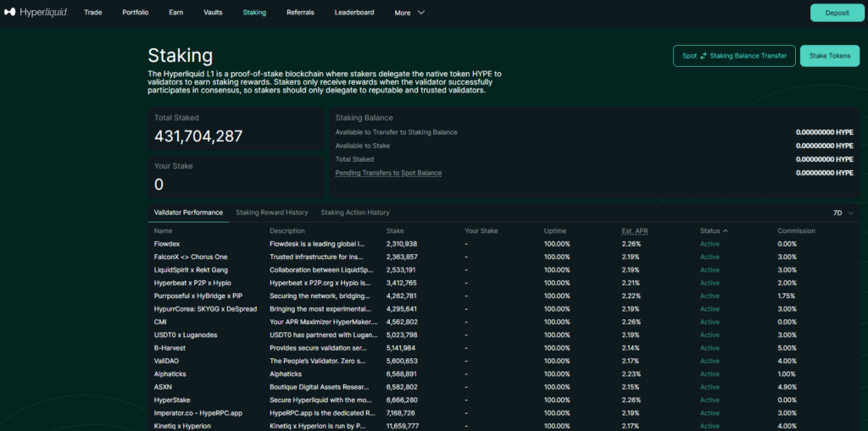The image size is (868, 431).
Task: Sort validators by the Est. APR header
Action: coord(634,230)
